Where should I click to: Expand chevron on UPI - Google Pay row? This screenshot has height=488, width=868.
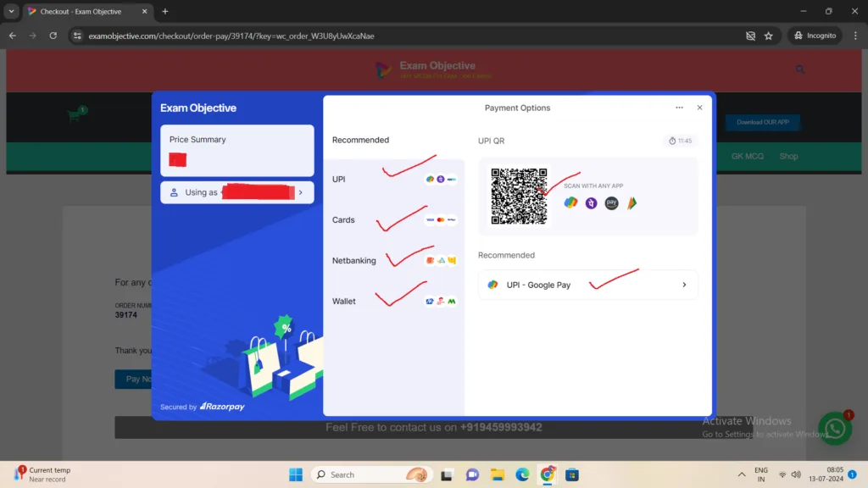click(x=684, y=285)
